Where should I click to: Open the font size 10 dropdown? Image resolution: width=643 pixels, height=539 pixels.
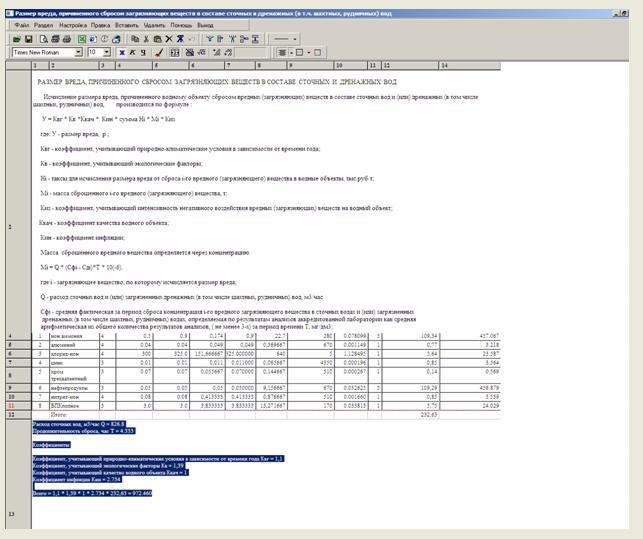(x=107, y=51)
